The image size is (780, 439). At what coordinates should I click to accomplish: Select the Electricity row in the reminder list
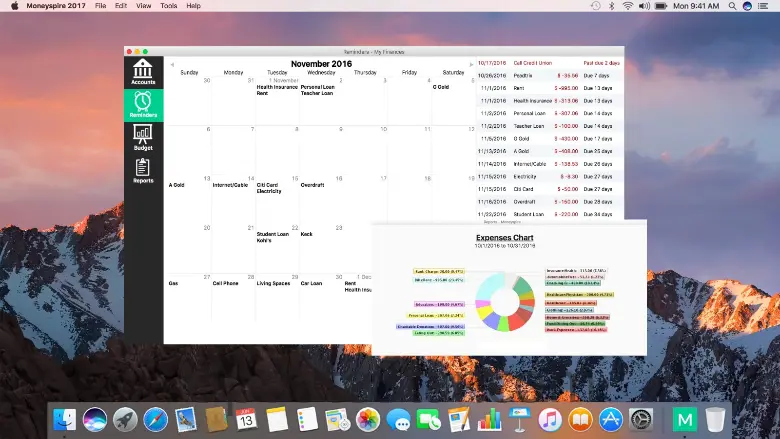(x=550, y=176)
